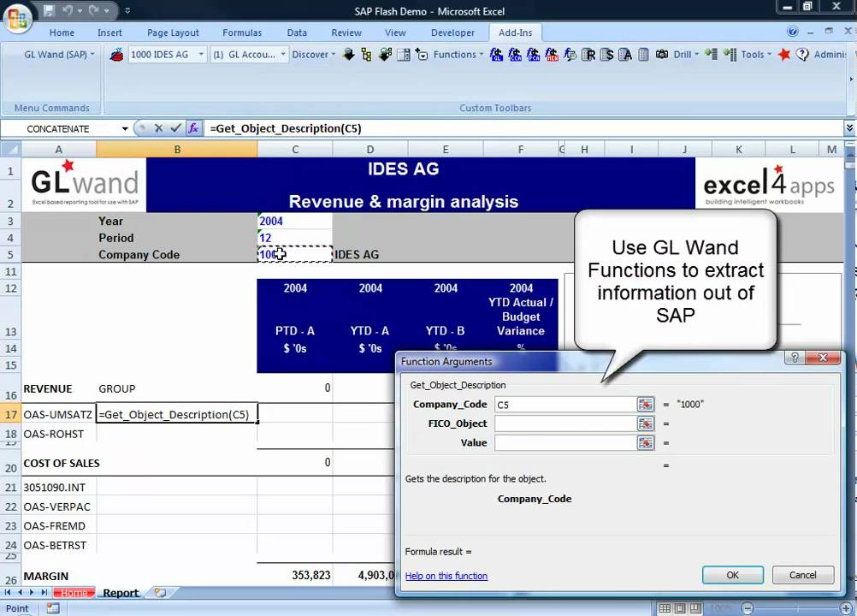Open the Drill dropdown menu
This screenshot has width=857, height=616.
pyautogui.click(x=686, y=55)
